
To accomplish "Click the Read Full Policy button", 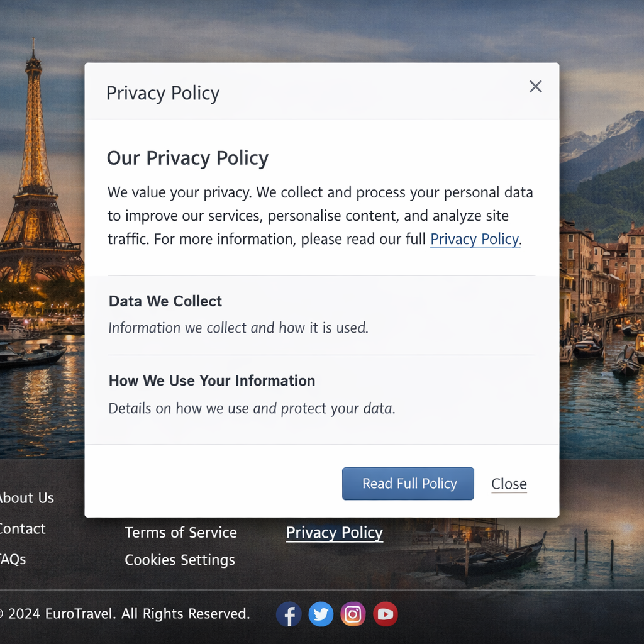I will pyautogui.click(x=408, y=484).
